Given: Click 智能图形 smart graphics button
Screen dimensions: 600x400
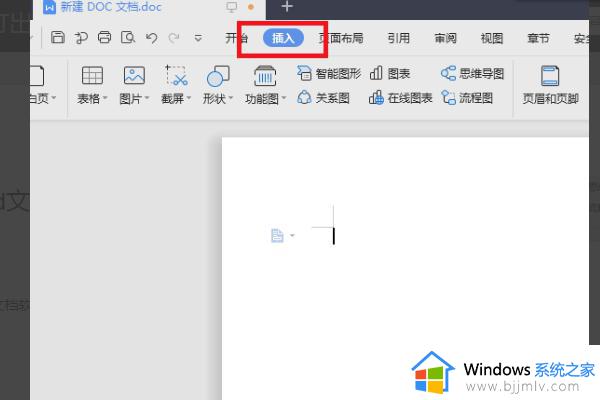Looking at the screenshot, I should click(x=329, y=73).
